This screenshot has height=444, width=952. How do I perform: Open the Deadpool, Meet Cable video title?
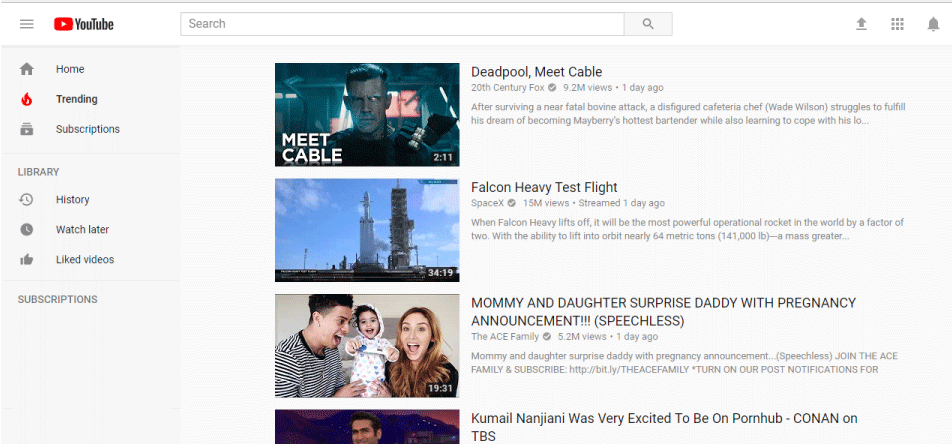tap(536, 72)
